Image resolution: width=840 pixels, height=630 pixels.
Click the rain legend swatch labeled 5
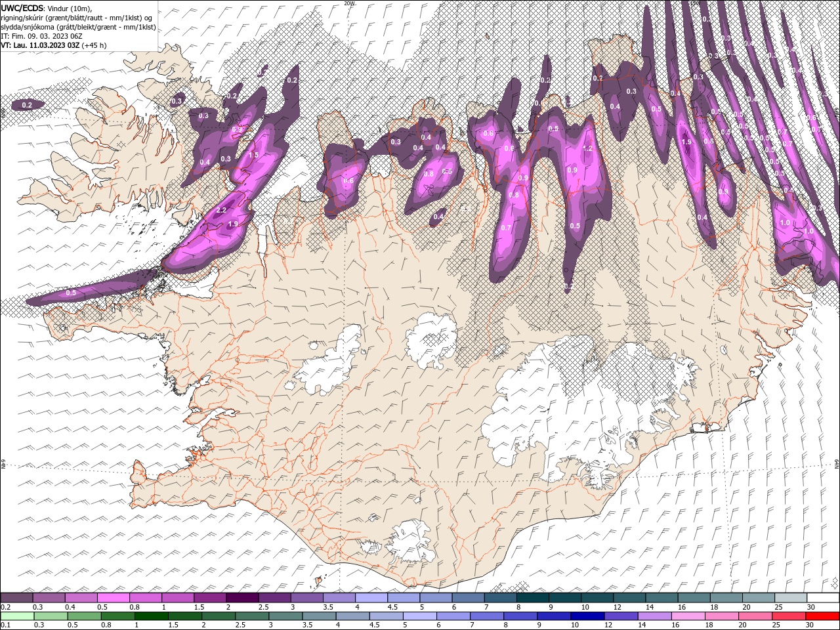419,616
